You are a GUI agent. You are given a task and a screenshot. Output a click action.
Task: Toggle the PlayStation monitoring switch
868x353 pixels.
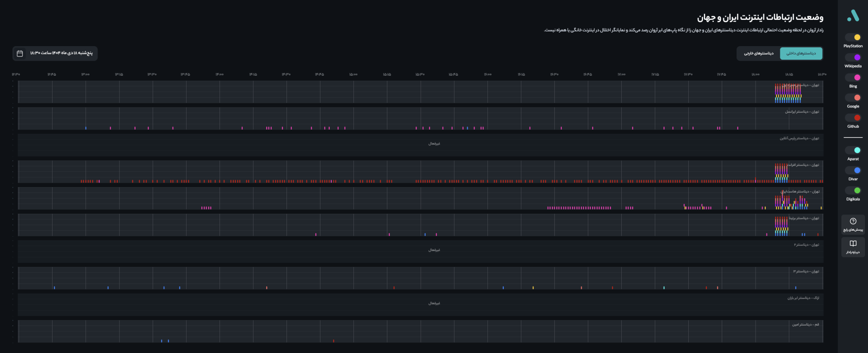tap(853, 37)
